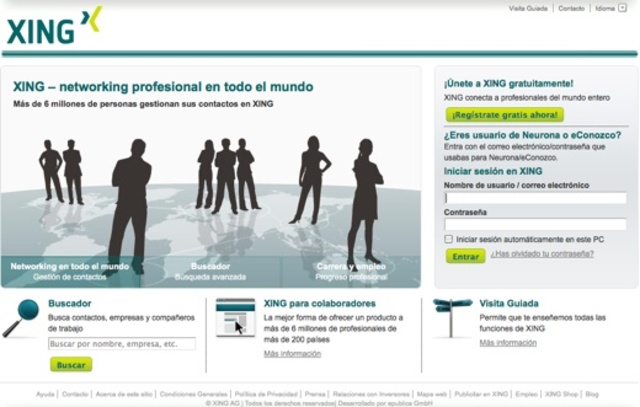Click the XING logo
This screenshot has width=640, height=407.
coord(54,25)
